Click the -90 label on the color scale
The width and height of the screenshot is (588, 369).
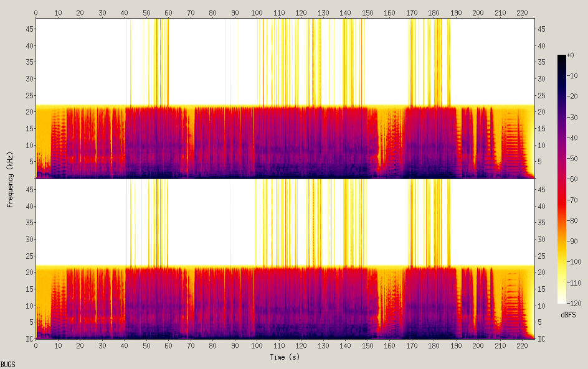point(577,241)
